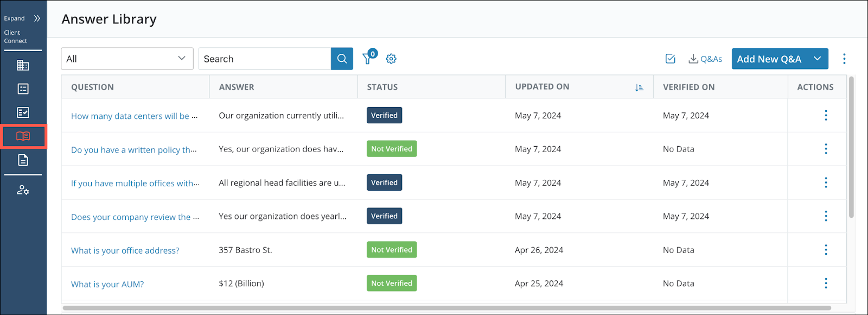Click 'Our organization currently utili...' answer
This screenshot has height=315, width=868.
point(281,115)
